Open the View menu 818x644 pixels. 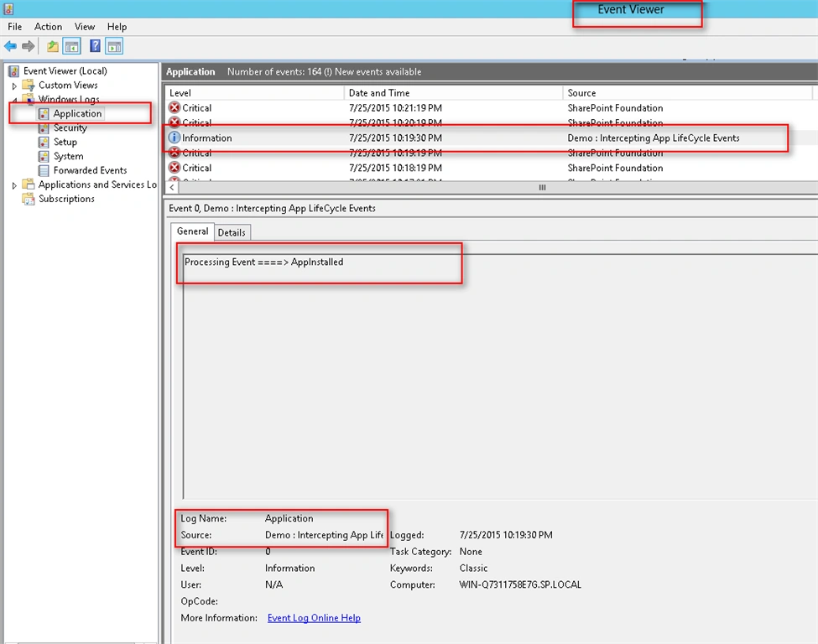[85, 27]
